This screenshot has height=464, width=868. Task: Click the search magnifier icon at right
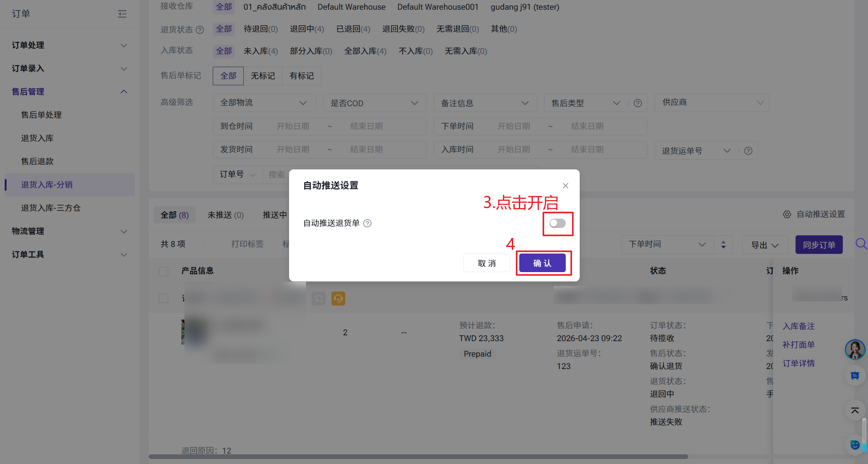pos(861,244)
